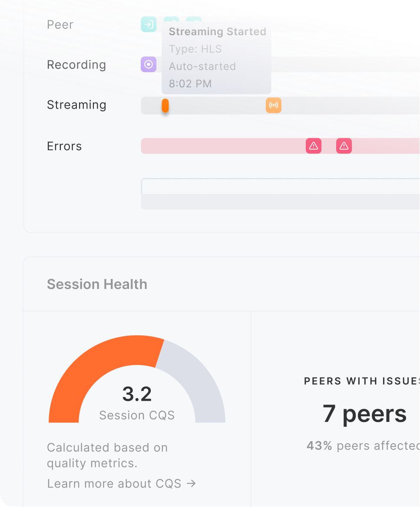Click the Peer row label
This screenshot has height=508, width=420.
(x=60, y=25)
